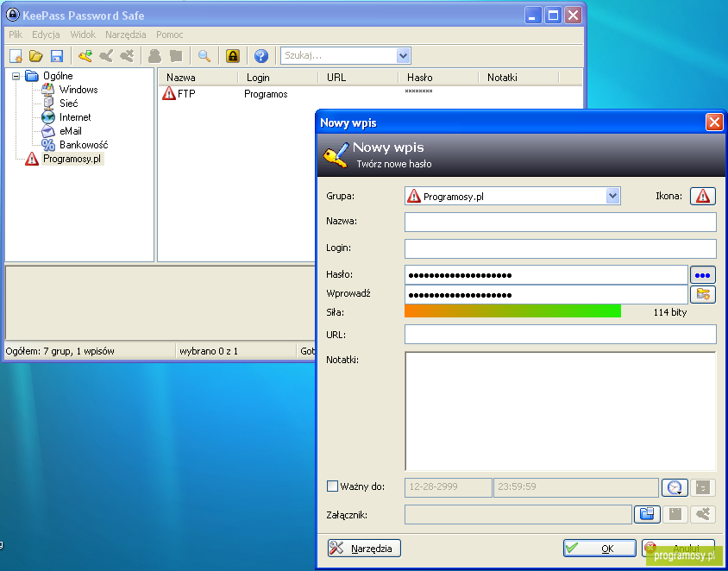Click the 12-28-2999 expiry date field

(448, 487)
